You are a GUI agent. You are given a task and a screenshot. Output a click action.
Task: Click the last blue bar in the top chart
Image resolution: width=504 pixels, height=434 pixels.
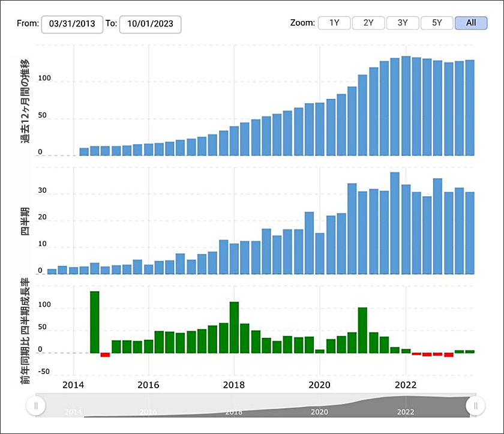(x=470, y=107)
